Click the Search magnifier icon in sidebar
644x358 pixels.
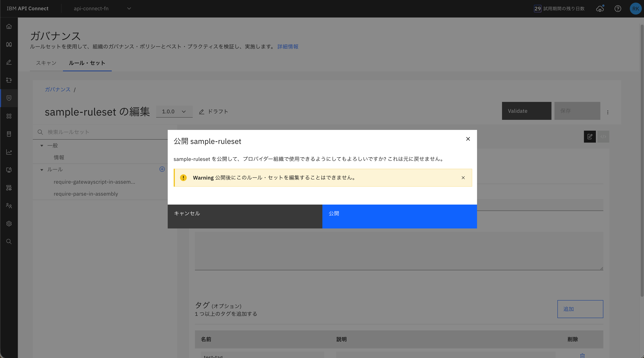pos(9,241)
